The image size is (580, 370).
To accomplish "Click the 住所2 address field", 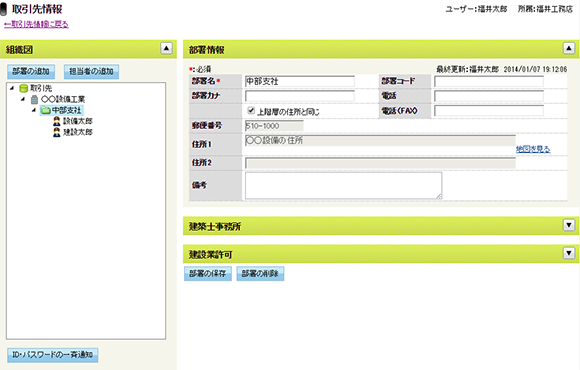I will [380, 163].
